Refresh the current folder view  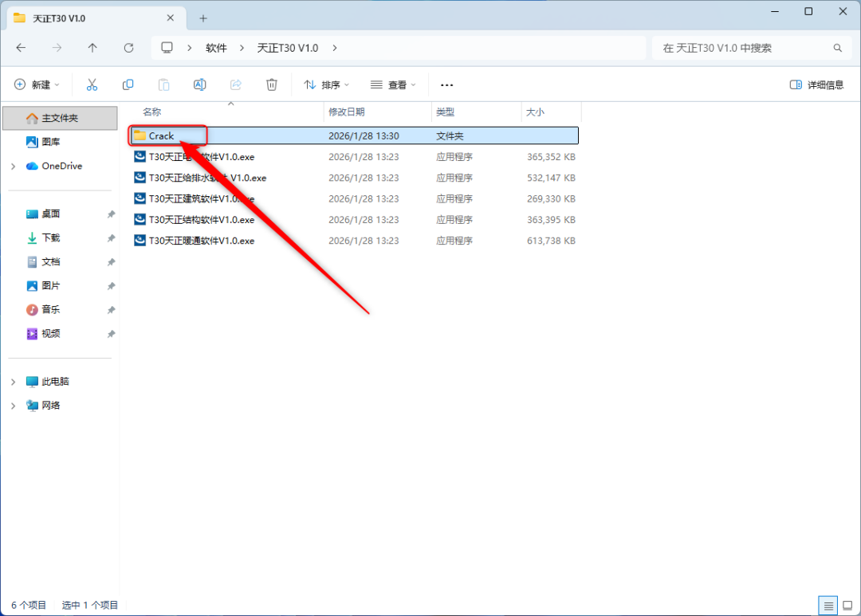(x=128, y=48)
